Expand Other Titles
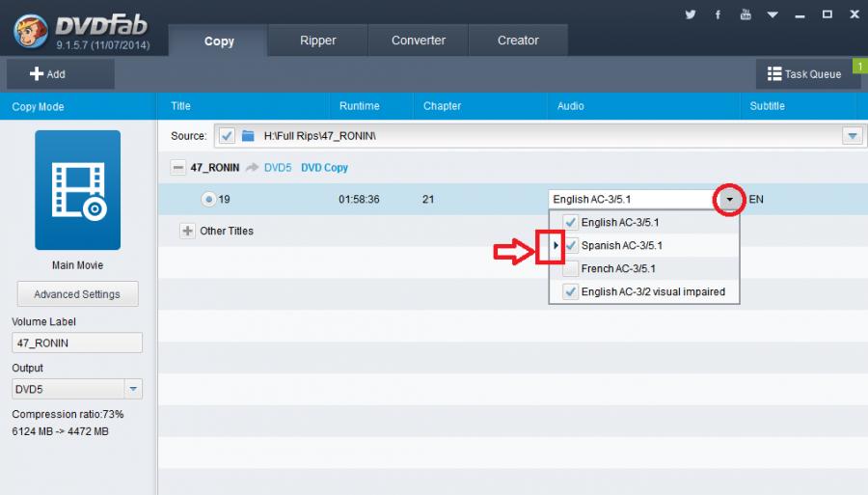The image size is (868, 495). click(188, 231)
